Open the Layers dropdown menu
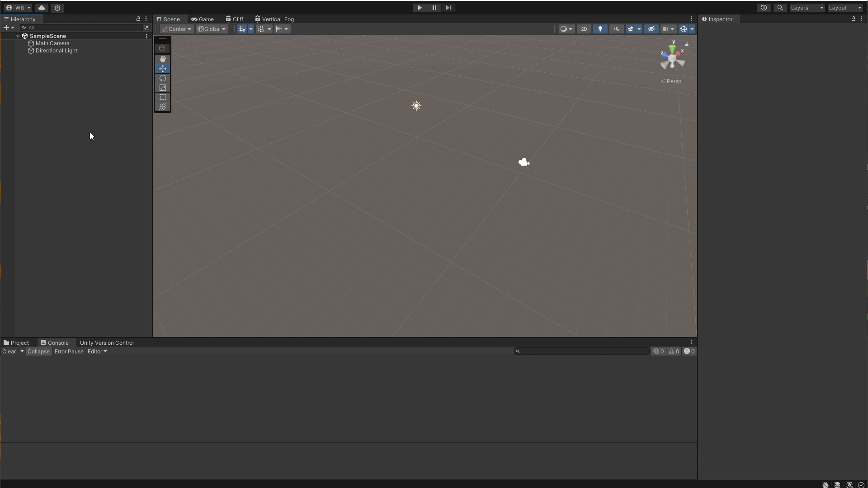Image resolution: width=868 pixels, height=488 pixels. [x=806, y=7]
